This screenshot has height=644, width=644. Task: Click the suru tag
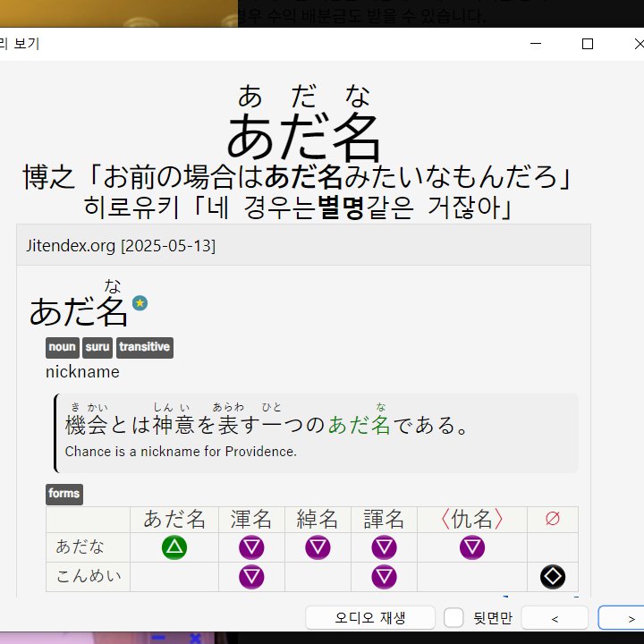[97, 347]
